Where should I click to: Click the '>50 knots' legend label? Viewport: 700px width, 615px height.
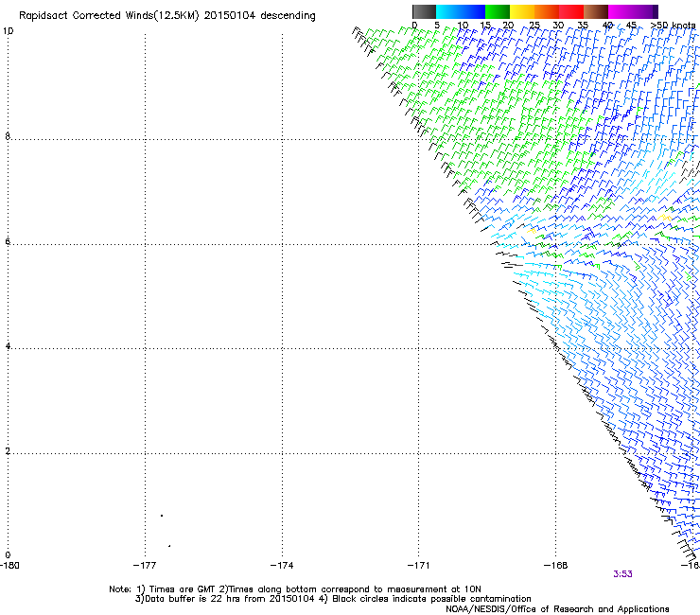pyautogui.click(x=673, y=25)
